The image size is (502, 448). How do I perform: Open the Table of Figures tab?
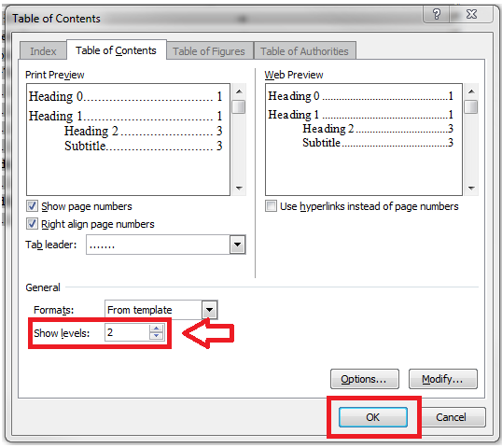point(209,51)
